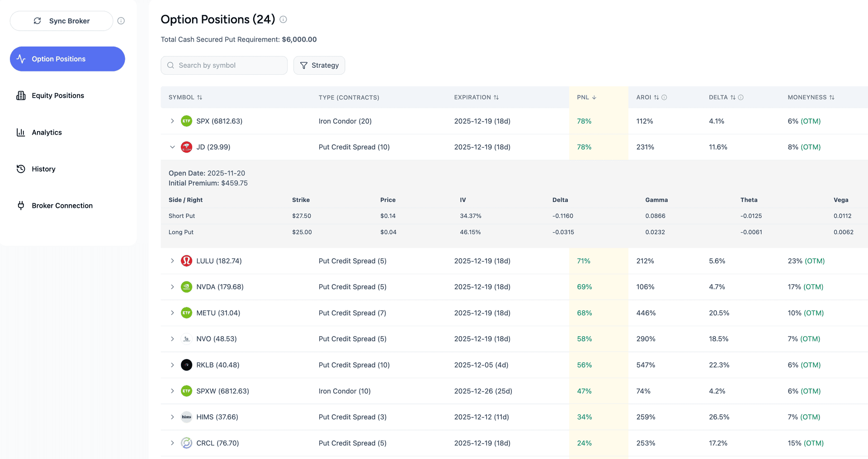The image size is (868, 459).
Task: Expand the METU position details
Action: click(172, 313)
